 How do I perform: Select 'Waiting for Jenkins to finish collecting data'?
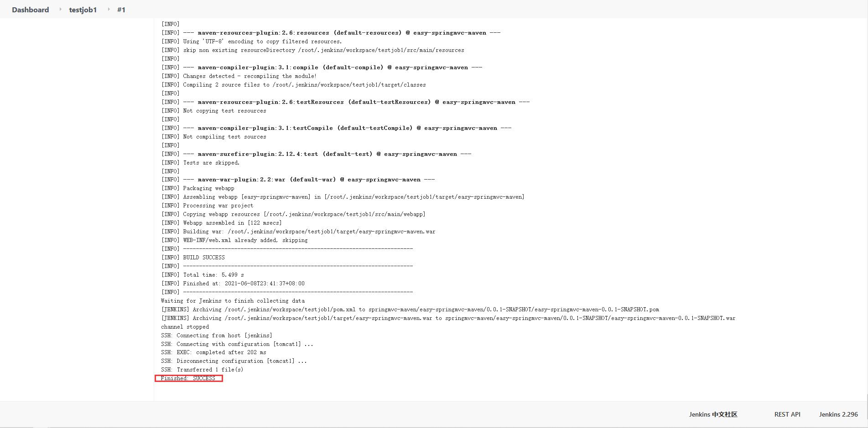(233, 301)
